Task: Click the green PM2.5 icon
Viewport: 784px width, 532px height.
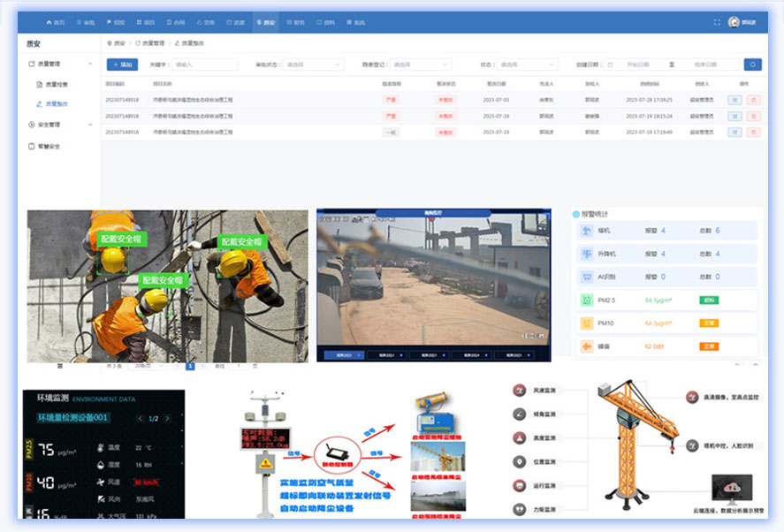Action: 586,300
